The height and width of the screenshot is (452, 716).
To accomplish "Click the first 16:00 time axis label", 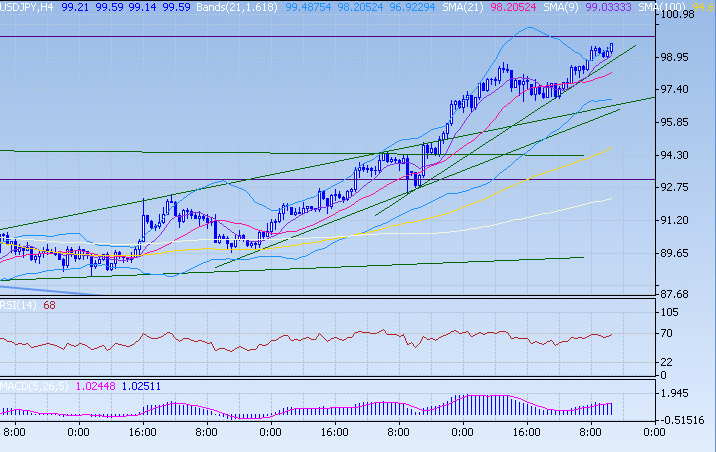I will pyautogui.click(x=143, y=433).
